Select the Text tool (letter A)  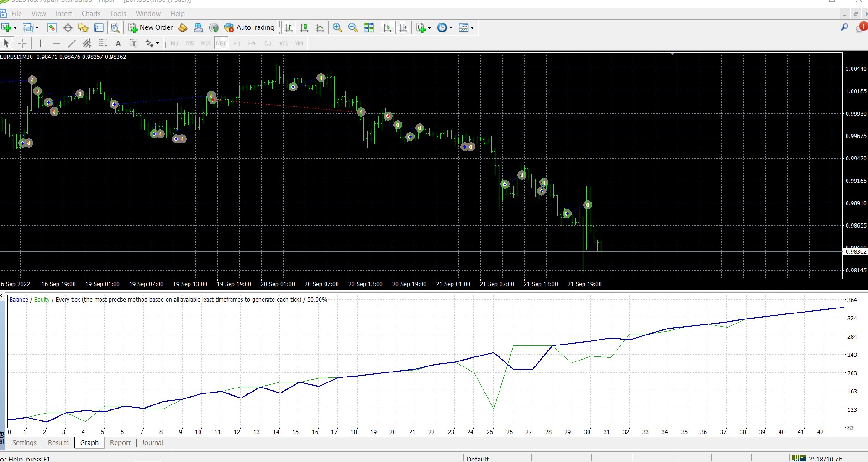(x=118, y=43)
